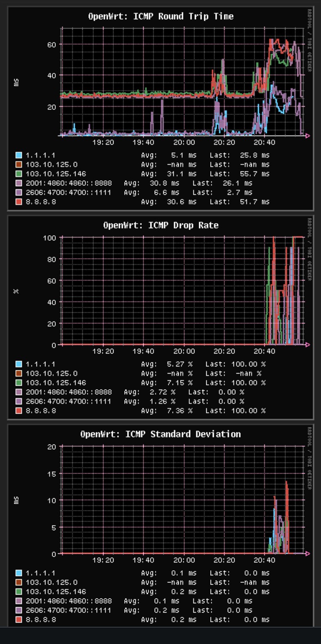Click the purple 2001:4860:4860::8888 swatch in Drop Rate legend

point(18,392)
